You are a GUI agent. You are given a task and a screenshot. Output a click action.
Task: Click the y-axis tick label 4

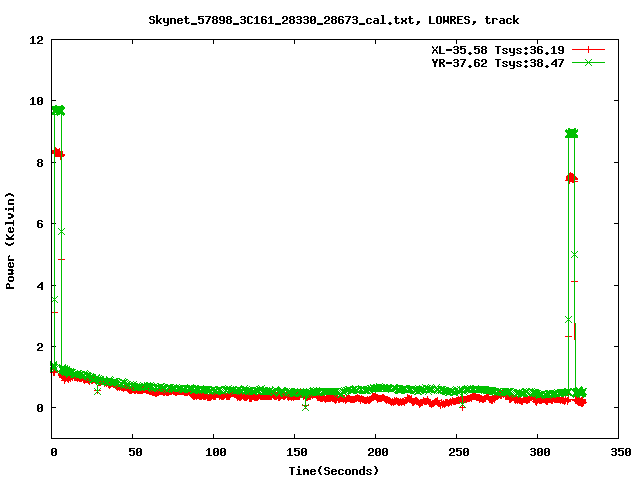coord(40,286)
